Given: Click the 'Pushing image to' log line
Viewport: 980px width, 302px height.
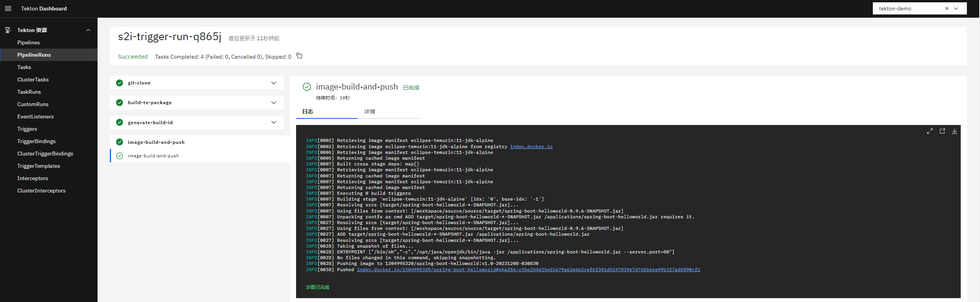Looking at the screenshot, I should tap(422, 263).
